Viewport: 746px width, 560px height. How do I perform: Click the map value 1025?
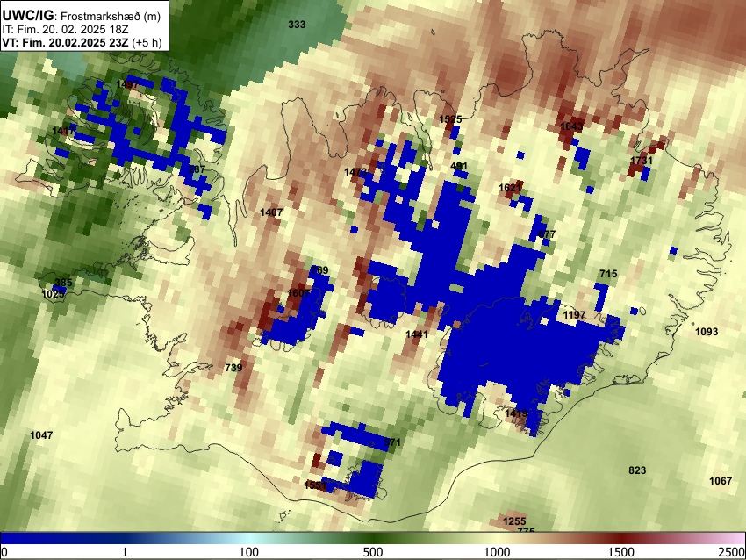[x=53, y=294]
